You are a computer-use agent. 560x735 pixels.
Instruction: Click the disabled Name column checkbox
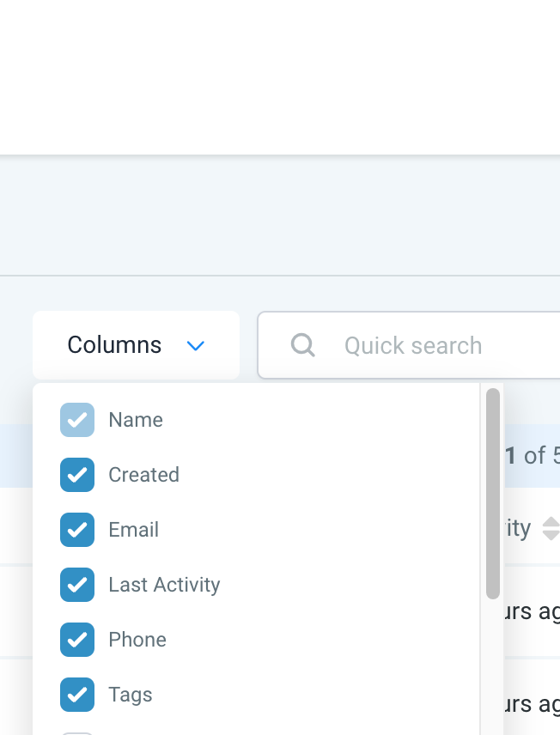click(77, 420)
